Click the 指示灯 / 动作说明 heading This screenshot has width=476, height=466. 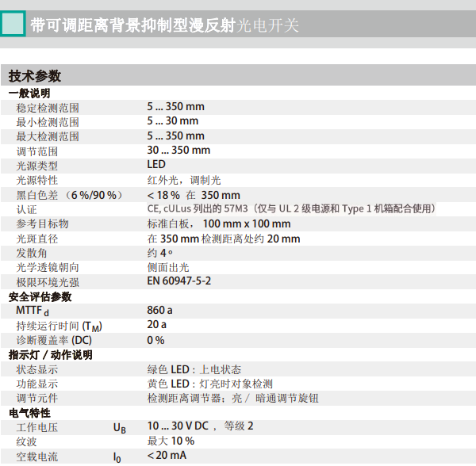point(50,354)
